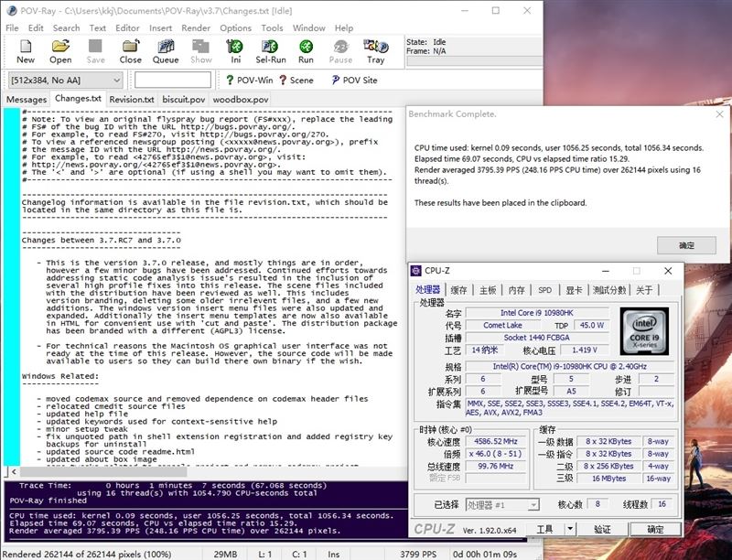The width and height of the screenshot is (732, 560).
Task: Close the Benchmark Complete dialog
Action: [719, 113]
